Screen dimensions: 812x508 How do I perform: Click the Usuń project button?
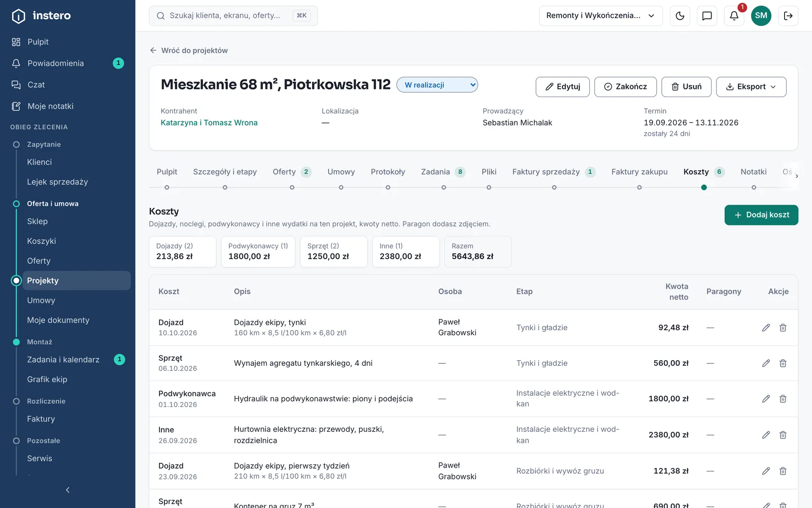(x=686, y=87)
